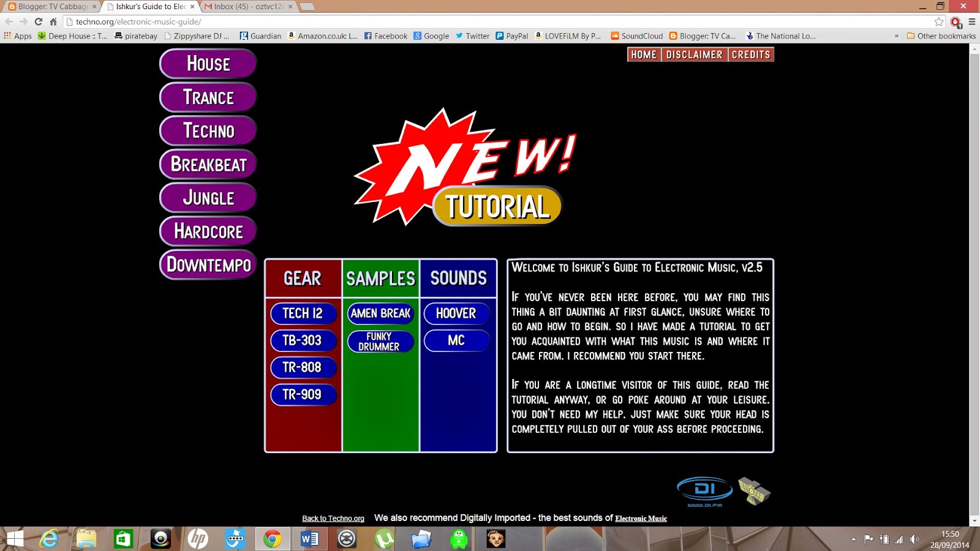Open the Windows Start button
980x551 pixels.
tap(15, 539)
